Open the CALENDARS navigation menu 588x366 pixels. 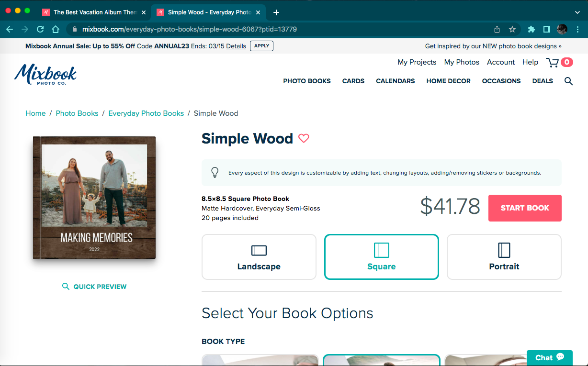coord(395,81)
